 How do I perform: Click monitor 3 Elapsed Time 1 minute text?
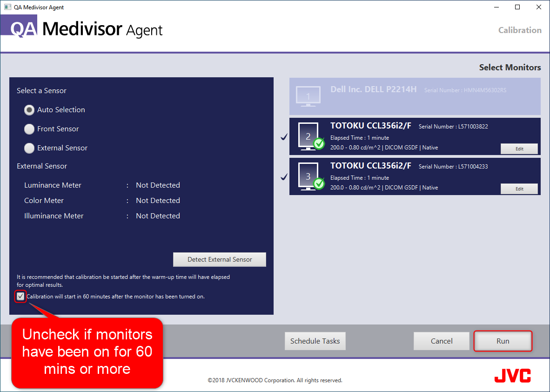360,177
